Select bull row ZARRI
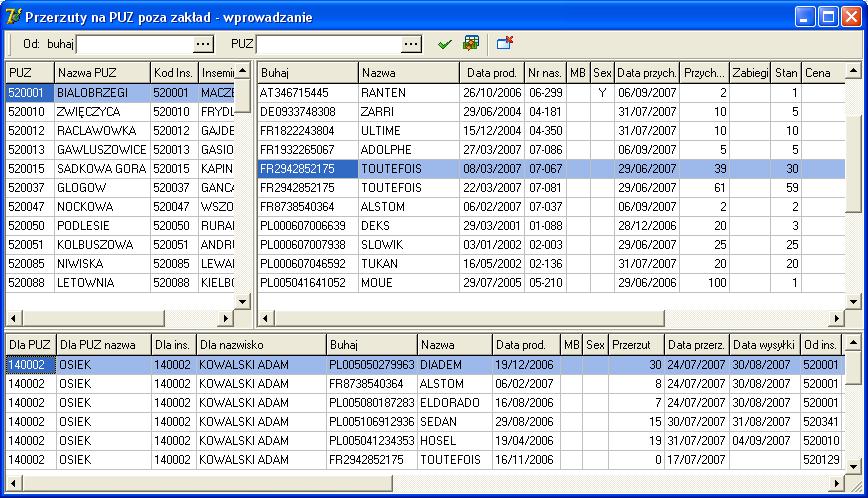This screenshot has width=868, height=498. point(551,112)
